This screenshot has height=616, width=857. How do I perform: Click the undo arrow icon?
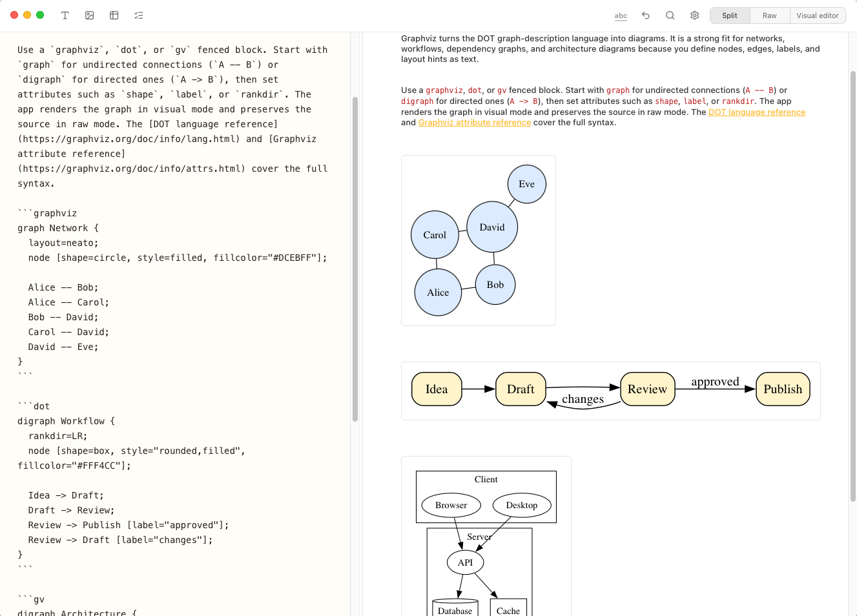click(646, 15)
